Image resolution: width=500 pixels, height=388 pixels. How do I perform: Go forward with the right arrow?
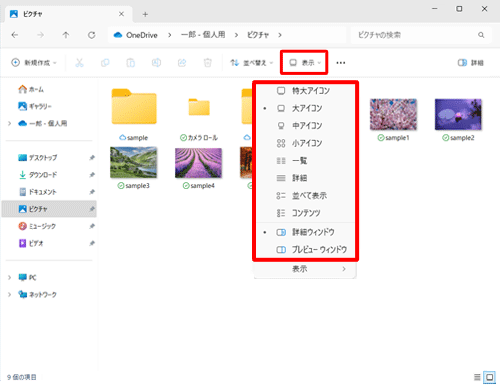click(40, 35)
